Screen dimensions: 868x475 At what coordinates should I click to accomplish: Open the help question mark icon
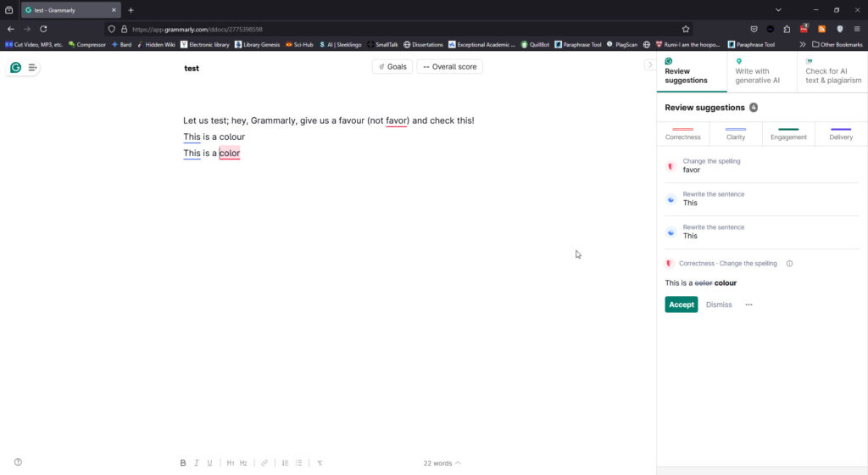(x=19, y=462)
